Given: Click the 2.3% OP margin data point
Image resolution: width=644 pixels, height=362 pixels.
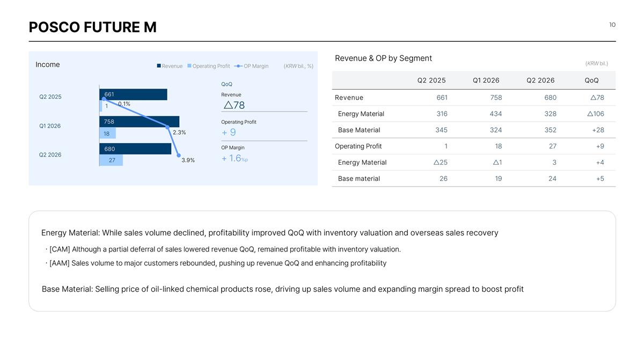Looking at the screenshot, I should 167,128.
